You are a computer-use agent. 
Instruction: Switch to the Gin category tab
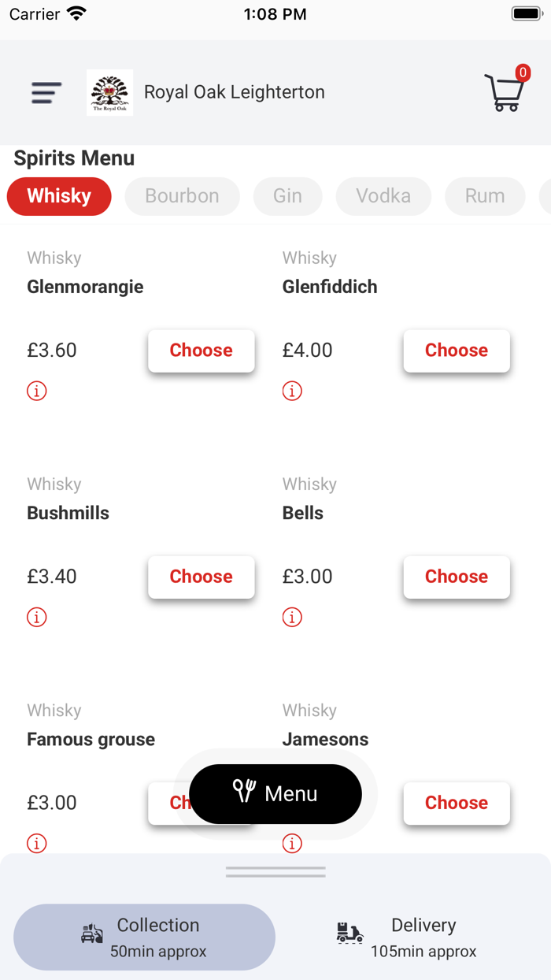(287, 196)
